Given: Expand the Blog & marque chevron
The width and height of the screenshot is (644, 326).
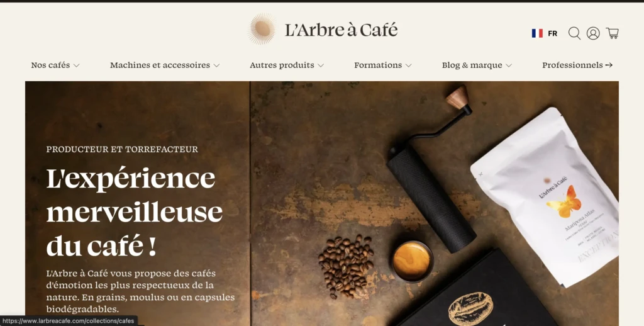Looking at the screenshot, I should (508, 65).
